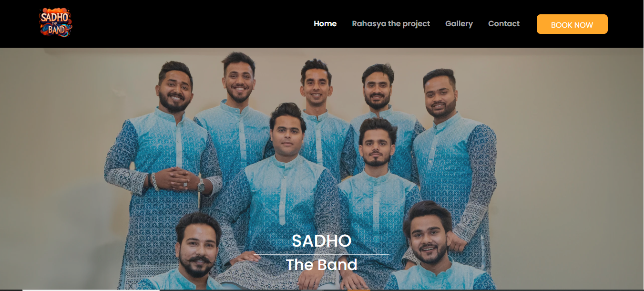Open the Contact page
Screen dimensions: 644x291
point(504,23)
